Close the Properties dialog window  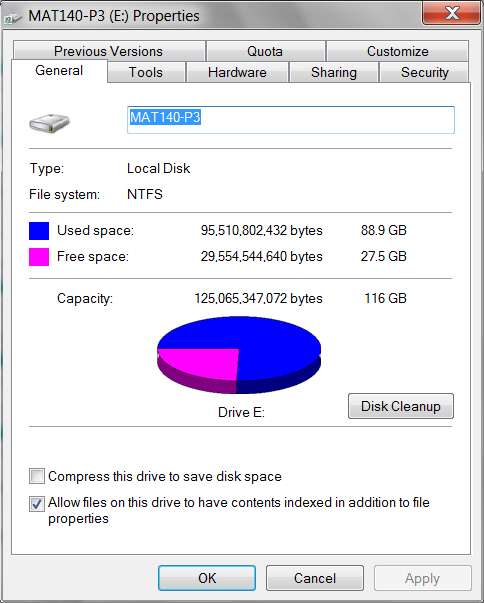[452, 13]
